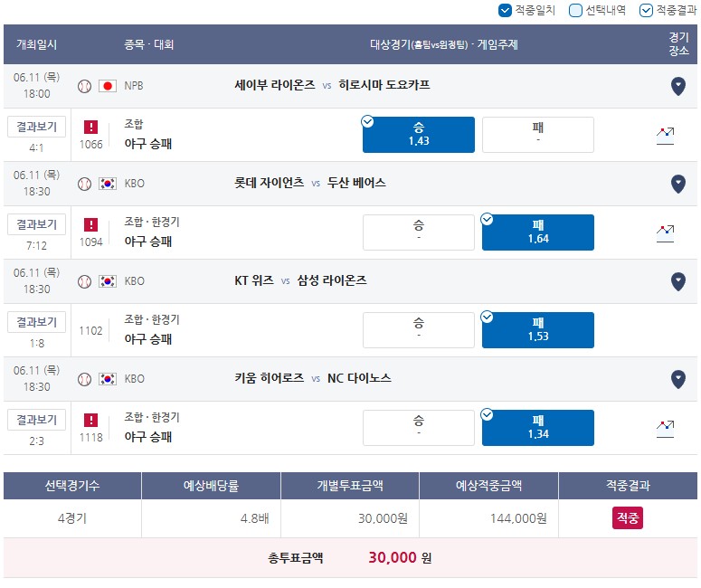Image resolution: width=701 pixels, height=588 pixels.
Task: Click 결과보기 for the 7:12 game
Action: coord(37,224)
